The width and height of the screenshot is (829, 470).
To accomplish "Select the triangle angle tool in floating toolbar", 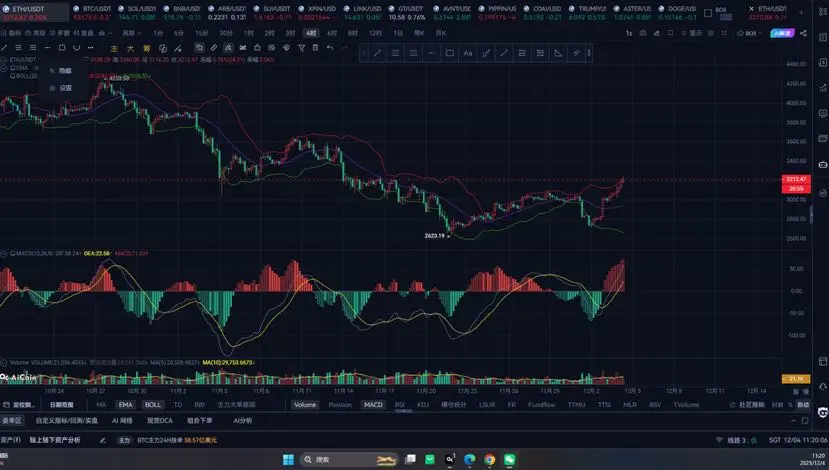I will click(558, 53).
